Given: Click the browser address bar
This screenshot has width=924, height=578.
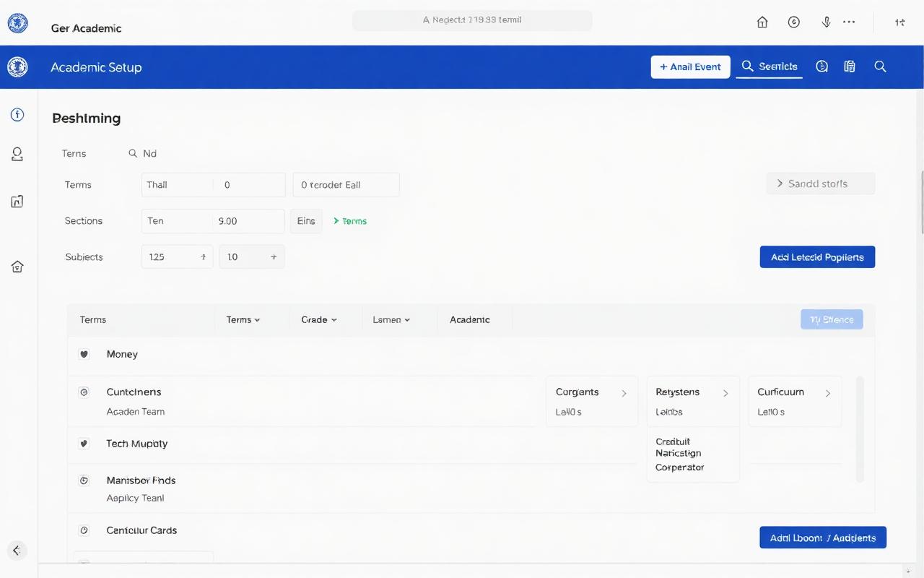Looking at the screenshot, I should tap(472, 20).
